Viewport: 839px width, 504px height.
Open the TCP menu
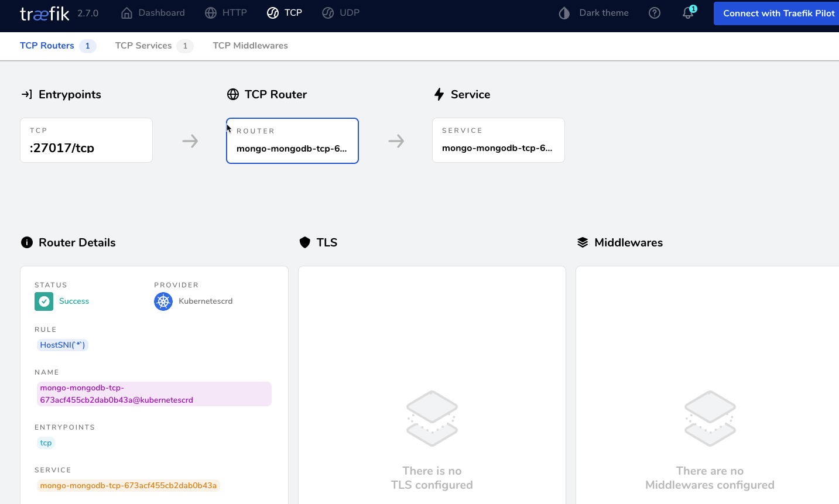(285, 13)
